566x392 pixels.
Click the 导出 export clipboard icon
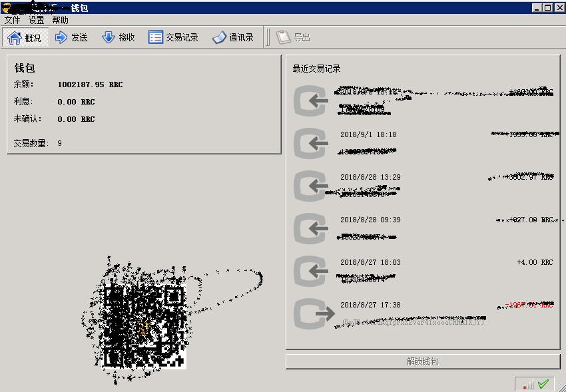point(284,37)
